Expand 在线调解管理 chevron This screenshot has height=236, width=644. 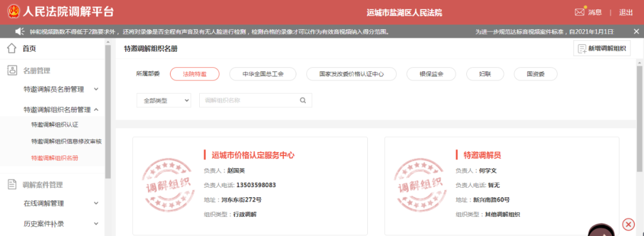[x=96, y=203]
